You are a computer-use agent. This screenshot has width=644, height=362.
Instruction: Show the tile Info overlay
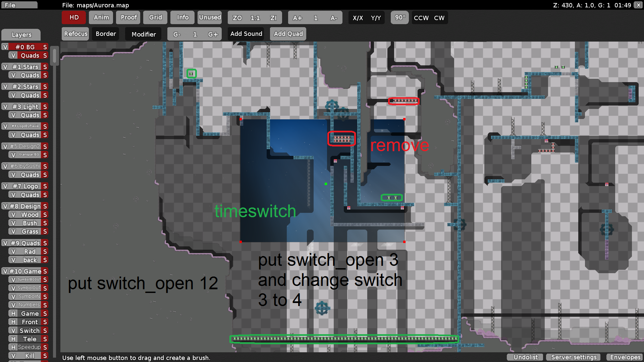point(182,17)
